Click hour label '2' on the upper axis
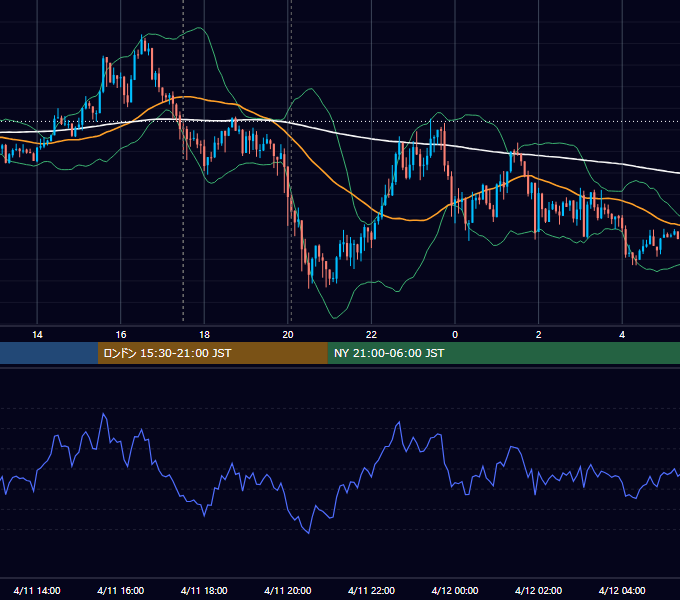 coord(539,335)
